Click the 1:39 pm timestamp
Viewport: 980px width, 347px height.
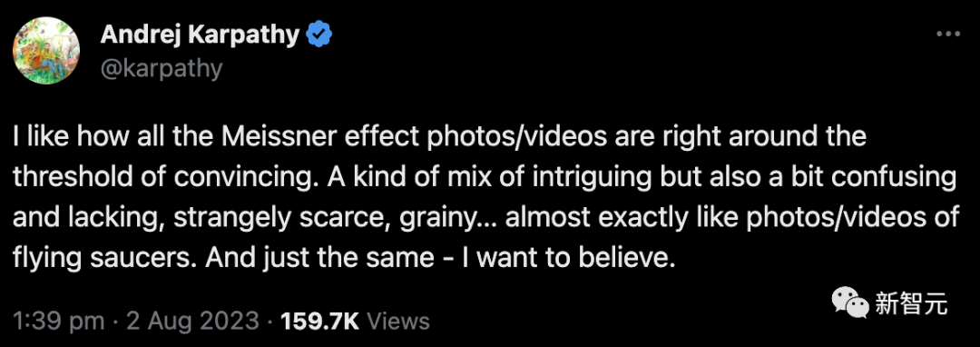[x=58, y=322]
